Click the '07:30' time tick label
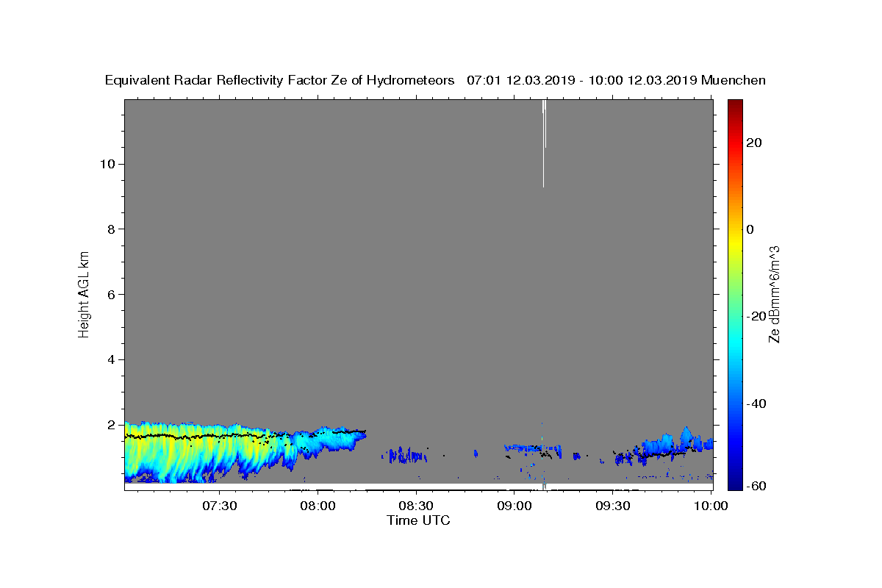 click(x=220, y=506)
